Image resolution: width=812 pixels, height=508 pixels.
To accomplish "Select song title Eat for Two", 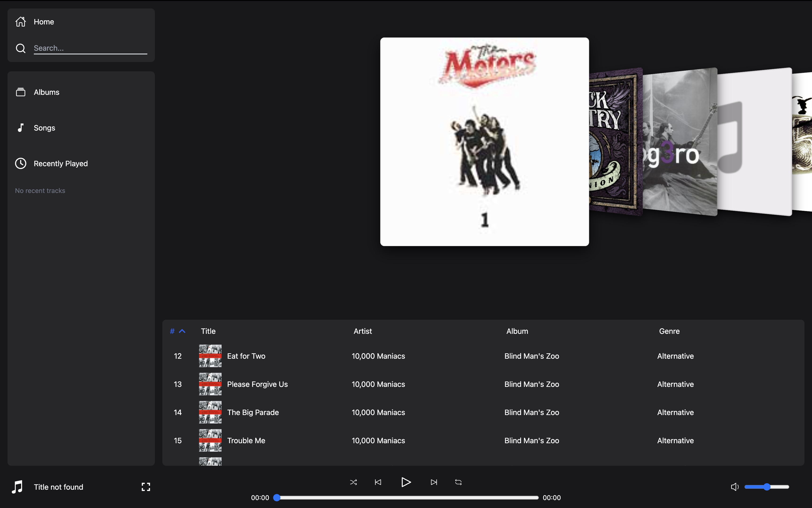I will [246, 356].
